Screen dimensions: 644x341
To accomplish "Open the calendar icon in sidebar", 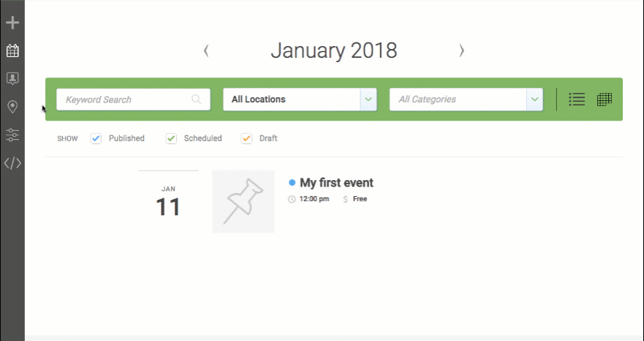I will (12, 50).
